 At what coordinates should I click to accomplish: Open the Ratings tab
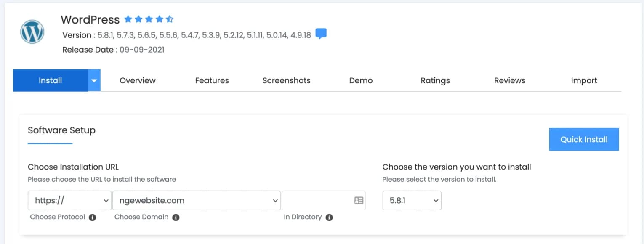[x=435, y=80]
